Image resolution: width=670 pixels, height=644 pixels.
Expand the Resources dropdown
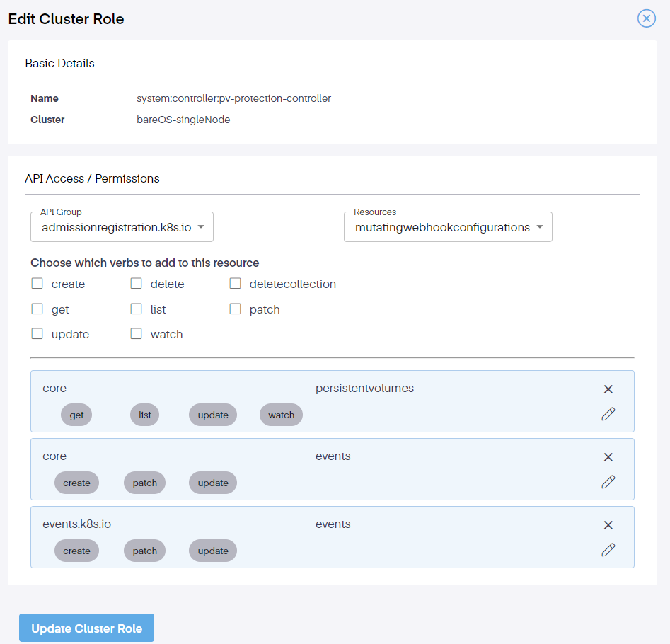click(x=448, y=227)
